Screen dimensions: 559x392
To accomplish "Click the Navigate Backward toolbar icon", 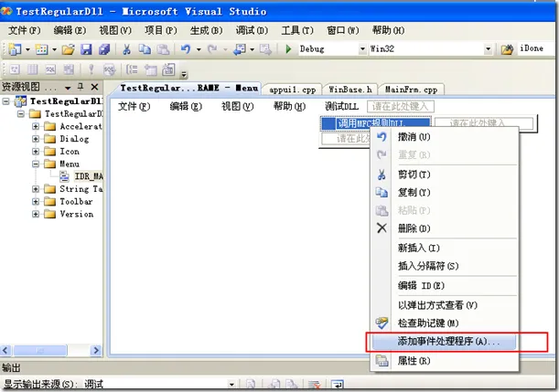I will pyautogui.click(x=239, y=49).
